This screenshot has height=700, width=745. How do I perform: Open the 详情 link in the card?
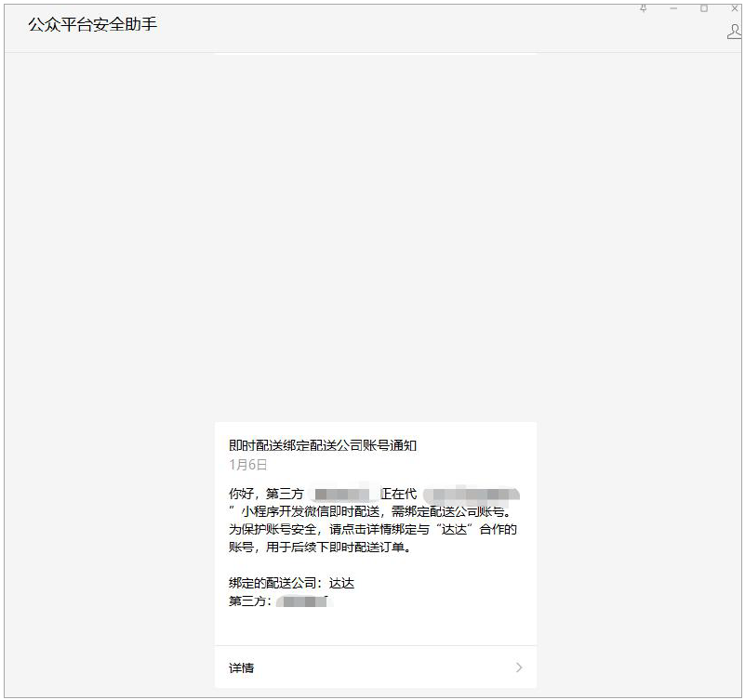(242, 667)
